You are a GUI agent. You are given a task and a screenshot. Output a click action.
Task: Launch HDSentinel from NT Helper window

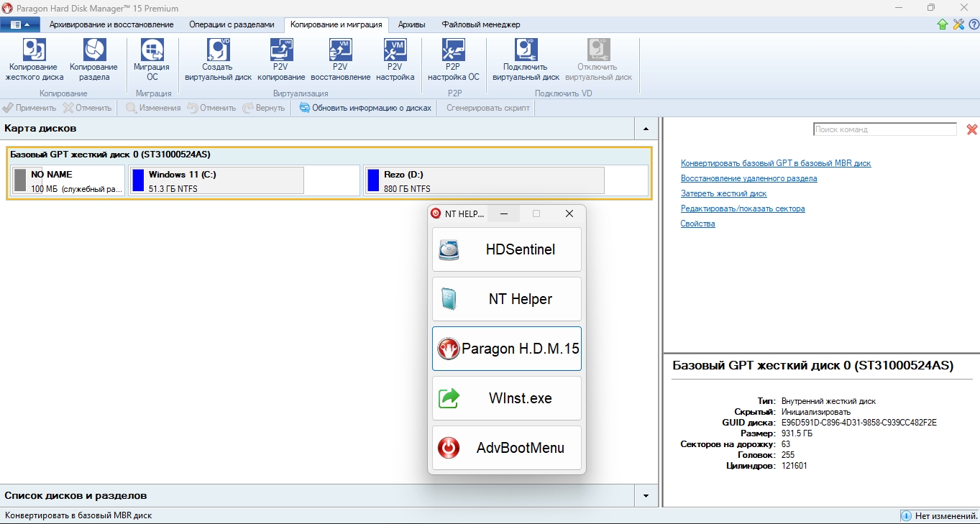point(507,249)
